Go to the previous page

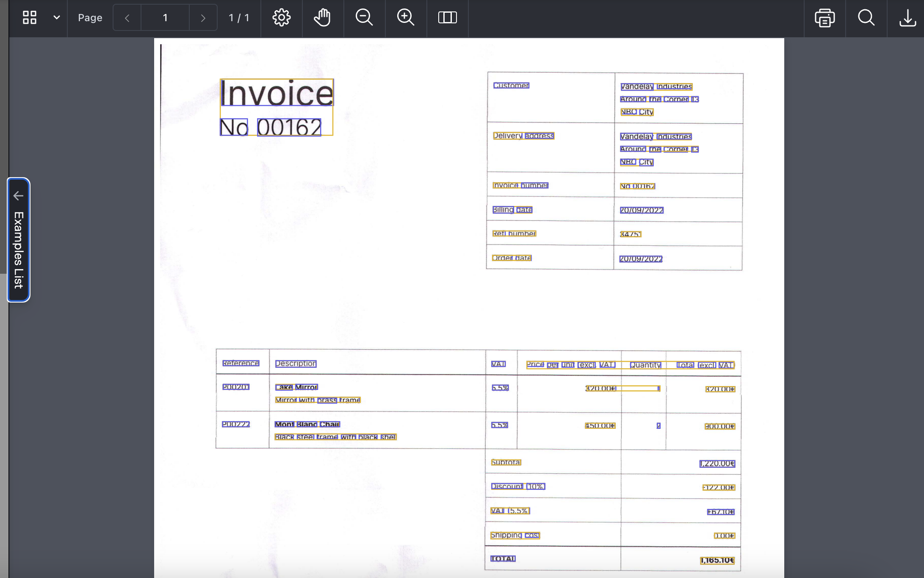click(x=127, y=18)
